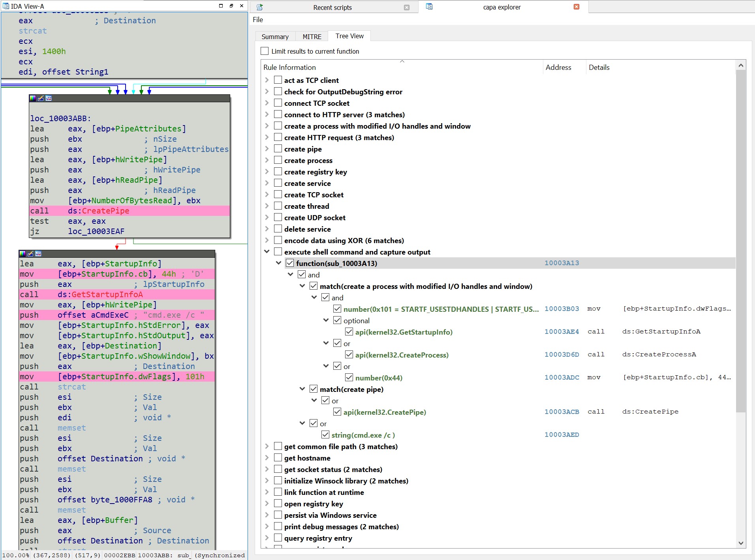Enable Limit results to current function checkbox
Screen dimensions: 755x560
pyautogui.click(x=265, y=51)
